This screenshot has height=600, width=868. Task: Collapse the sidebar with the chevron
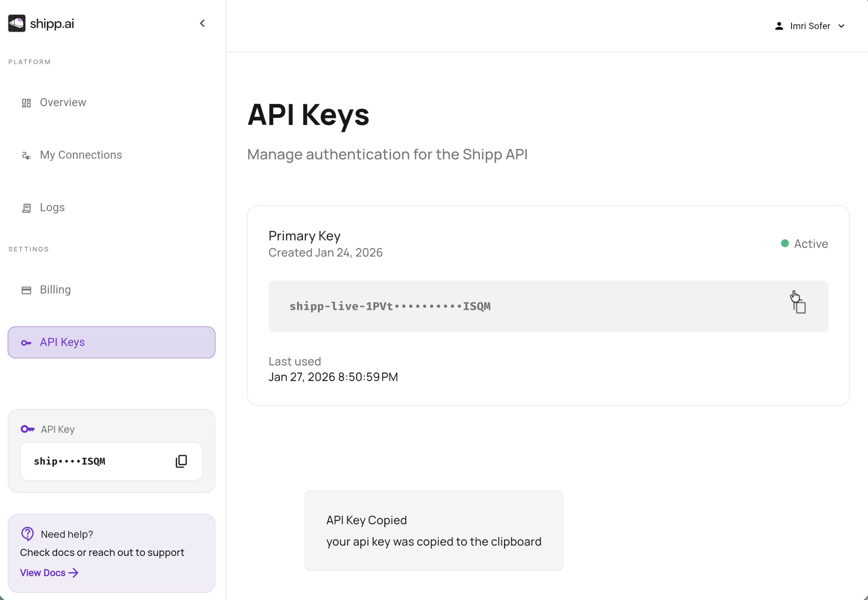[202, 23]
